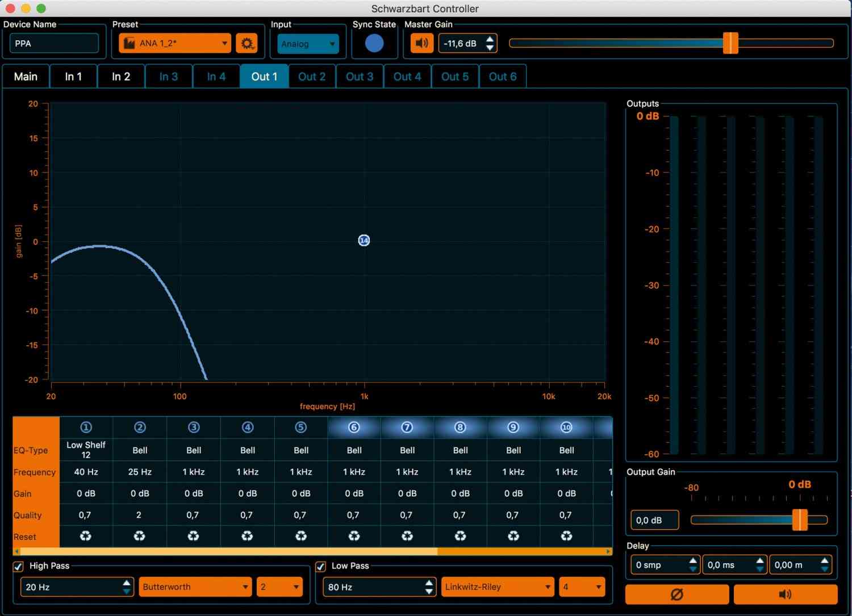Select EQ band 8 number icon
The image size is (852, 616).
point(460,428)
